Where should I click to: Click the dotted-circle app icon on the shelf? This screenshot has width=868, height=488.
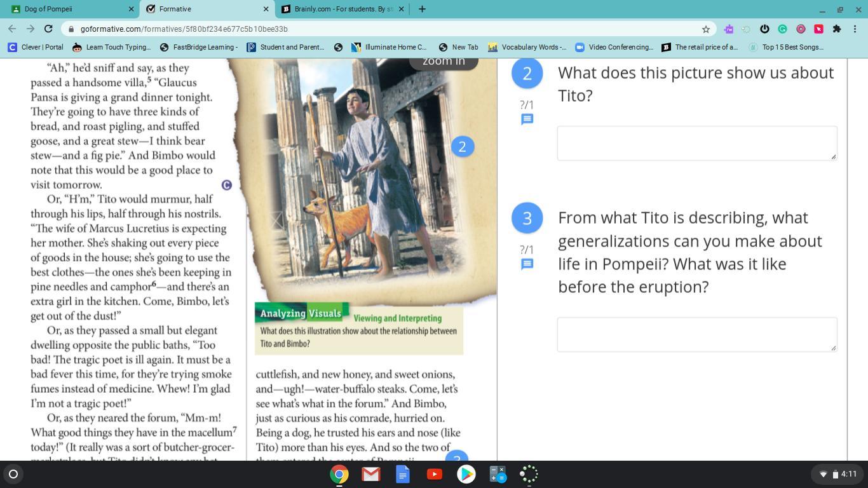529,474
